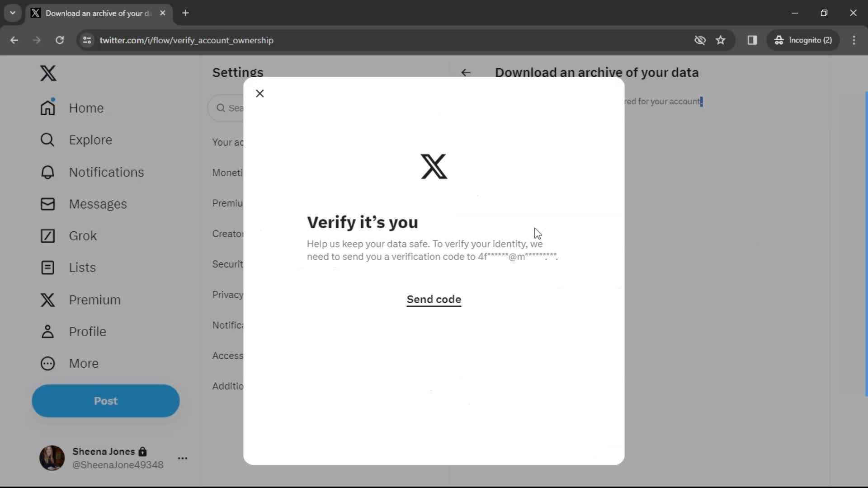Click the More options ellipsis button
Screen dimensions: 868x488
click(183, 458)
